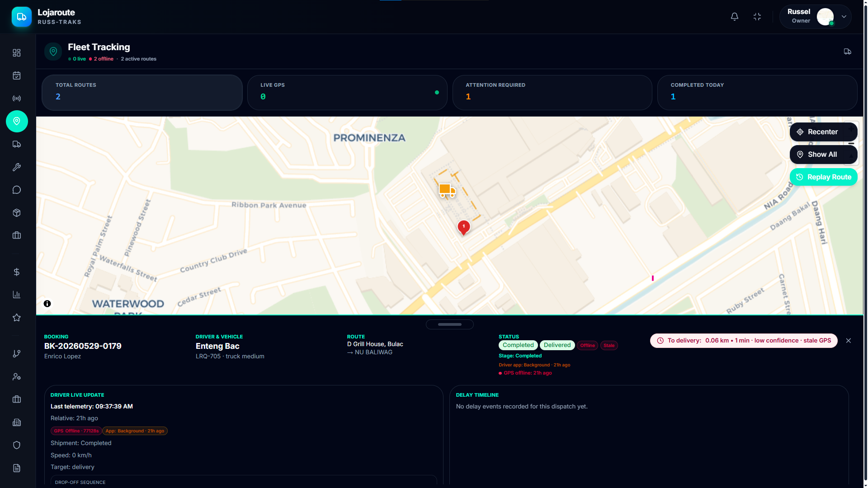This screenshot has width=868, height=488.
Task: Select the Live GPS card
Action: pyautogui.click(x=347, y=93)
